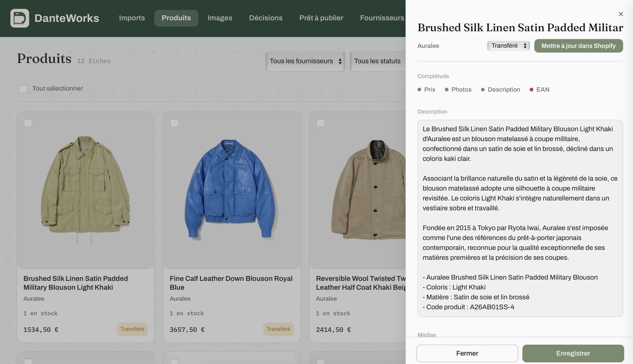This screenshot has height=364, width=633.
Task: Click the DanteWorks logo icon
Action: (x=20, y=18)
